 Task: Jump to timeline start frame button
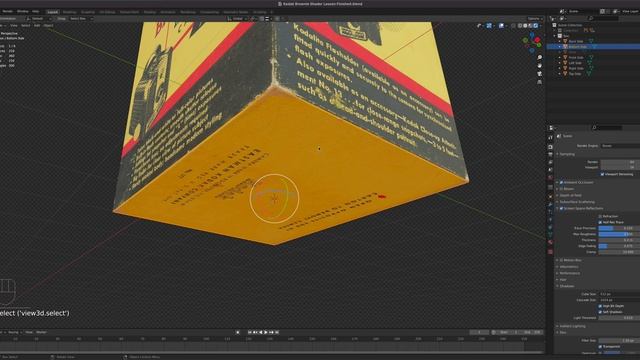[x=250, y=333]
